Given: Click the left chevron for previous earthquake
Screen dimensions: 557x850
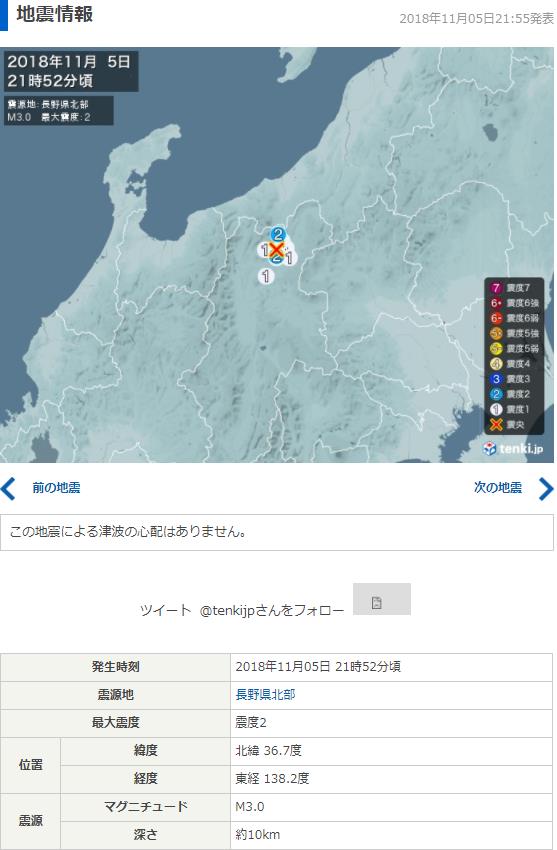Looking at the screenshot, I should (x=9, y=488).
